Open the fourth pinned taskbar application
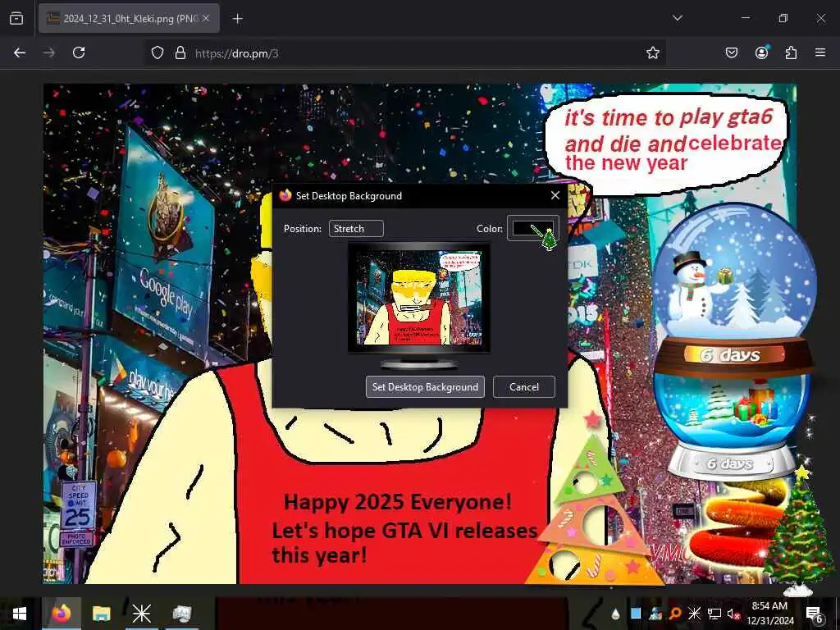The image size is (840, 630). click(182, 614)
